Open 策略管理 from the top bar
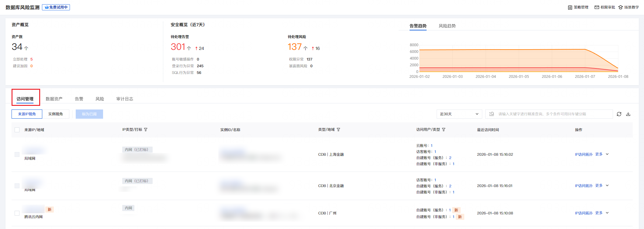 pos(578,7)
